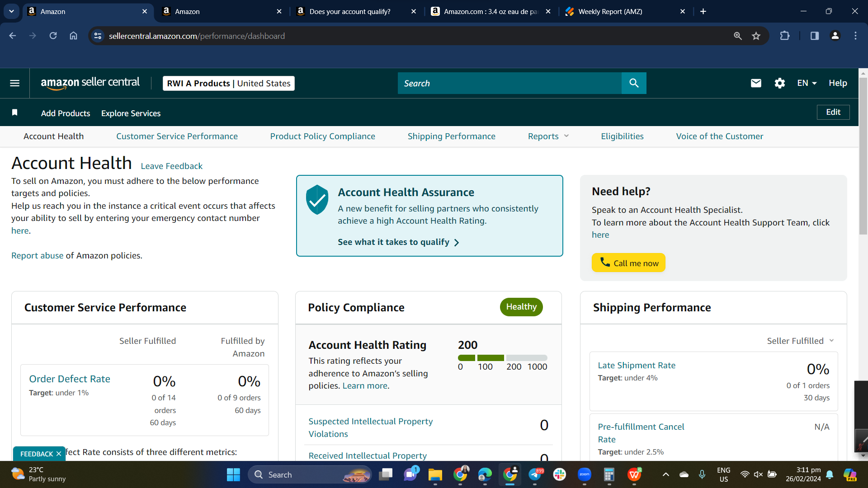Click the zoom magnifier in address bar
The height and width of the screenshot is (488, 868).
tap(738, 36)
